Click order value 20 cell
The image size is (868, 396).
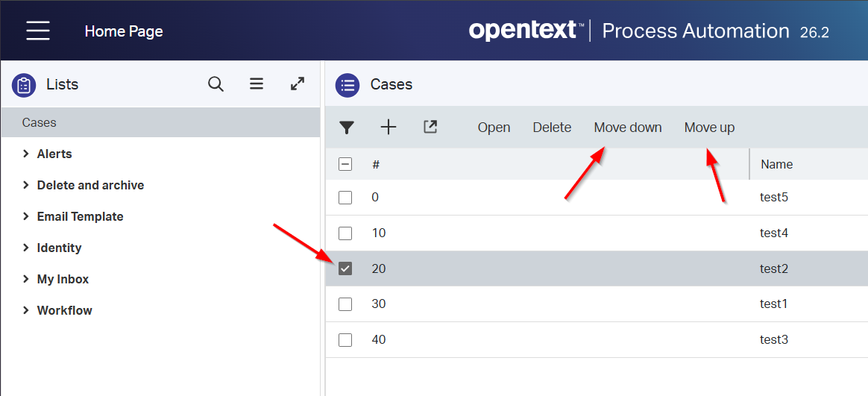[379, 268]
